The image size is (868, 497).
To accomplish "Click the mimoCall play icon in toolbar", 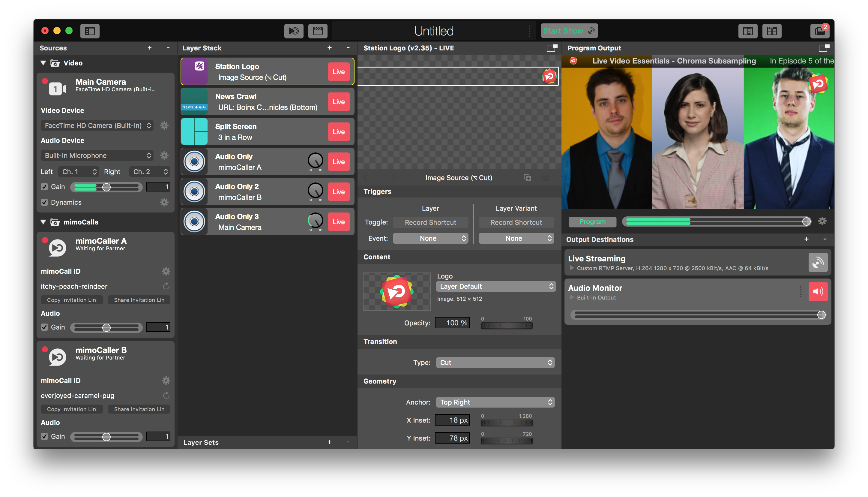I will tap(294, 31).
